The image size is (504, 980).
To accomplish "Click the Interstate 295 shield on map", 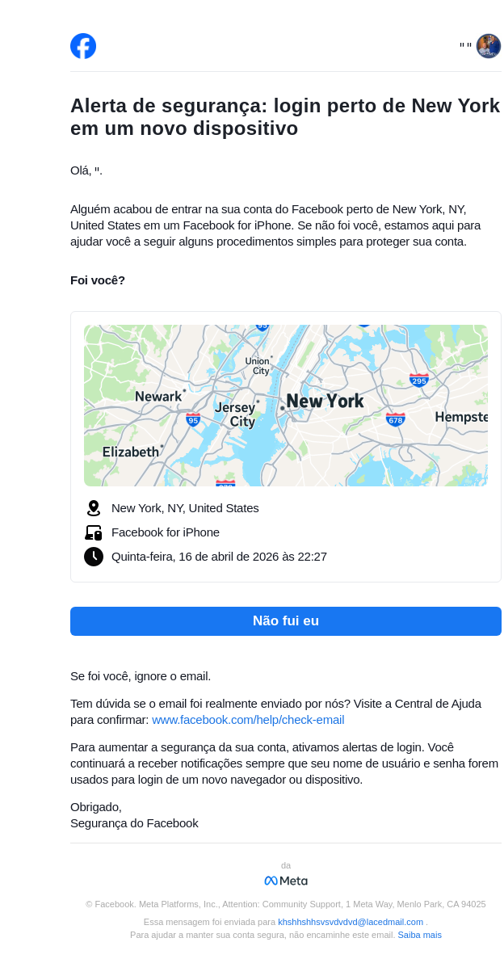I will 418,381.
